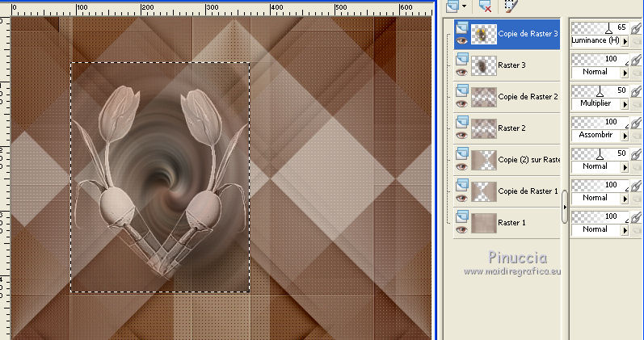
Task: Click the New Raster Layer icon in toolbar
Action: point(452,6)
